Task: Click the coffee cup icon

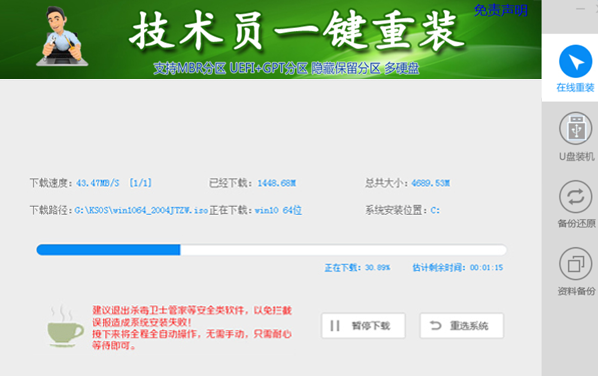Action: point(65,326)
